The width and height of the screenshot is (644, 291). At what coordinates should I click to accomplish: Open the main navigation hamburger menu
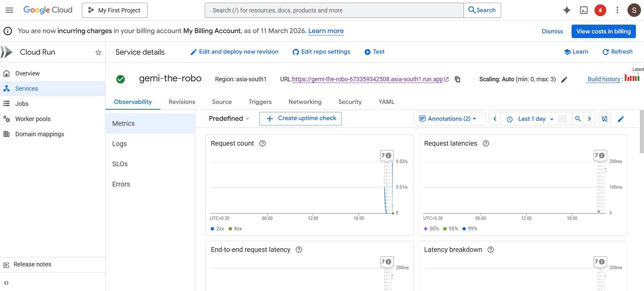9,10
